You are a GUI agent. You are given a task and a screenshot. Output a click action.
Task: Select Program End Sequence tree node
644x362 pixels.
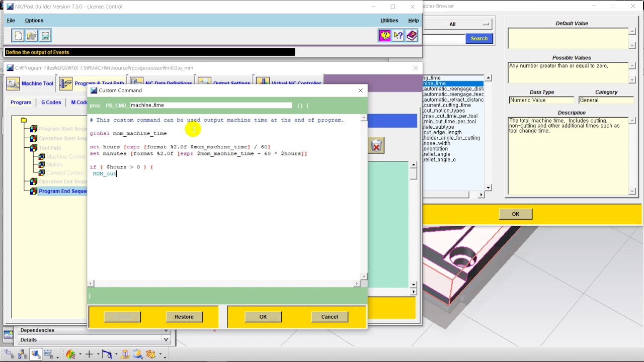click(63, 191)
